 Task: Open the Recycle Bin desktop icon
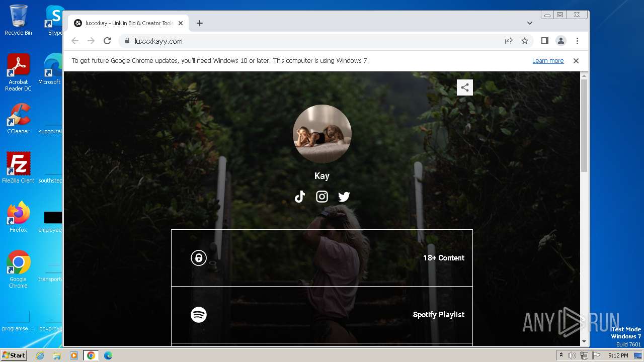pos(18,20)
